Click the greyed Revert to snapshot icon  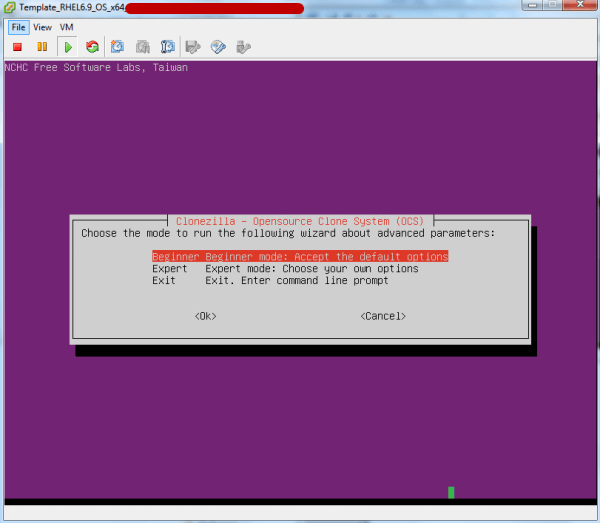(143, 47)
